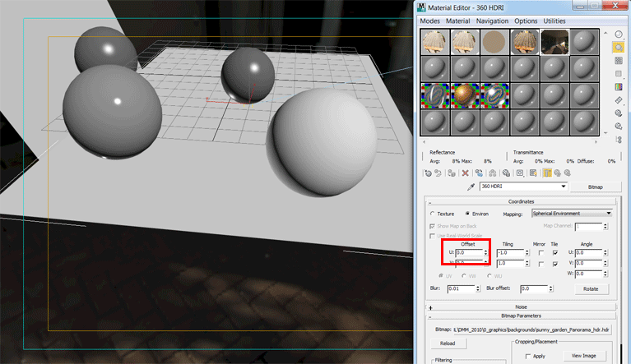The height and width of the screenshot is (364, 631).
Task: Toggle Use Real-World Scale checkbox
Action: click(432, 236)
